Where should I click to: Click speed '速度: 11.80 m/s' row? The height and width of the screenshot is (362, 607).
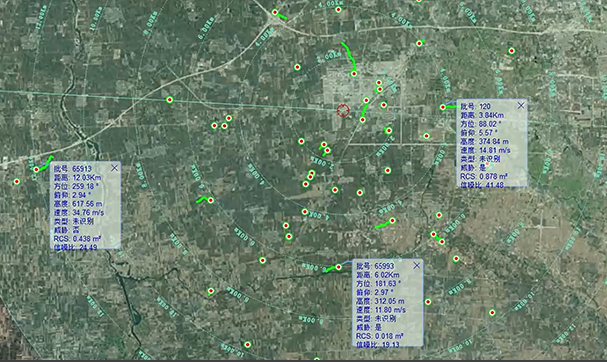tap(381, 310)
